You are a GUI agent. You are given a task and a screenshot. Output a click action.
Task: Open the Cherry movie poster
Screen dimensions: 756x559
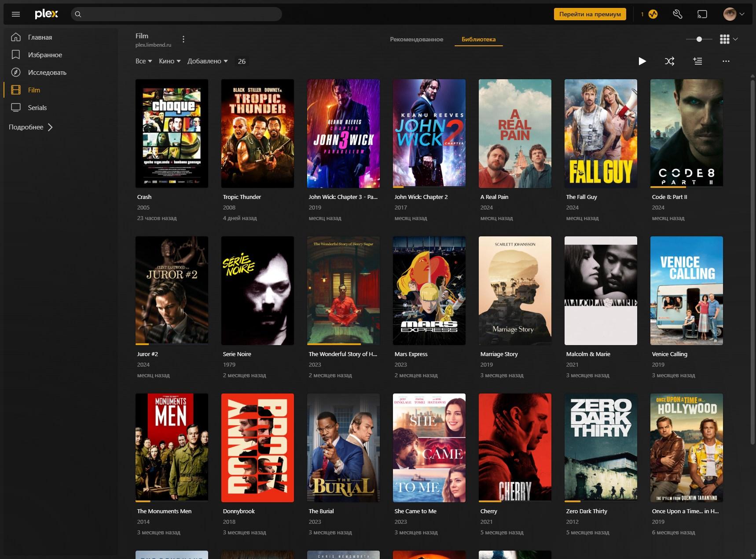515,448
